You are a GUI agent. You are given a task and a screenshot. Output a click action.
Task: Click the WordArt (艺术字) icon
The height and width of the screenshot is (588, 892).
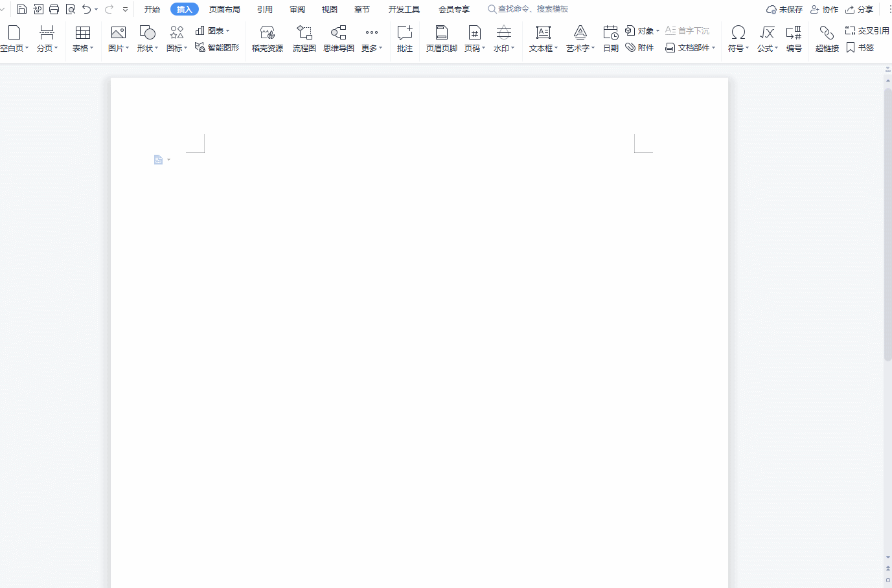click(x=580, y=32)
